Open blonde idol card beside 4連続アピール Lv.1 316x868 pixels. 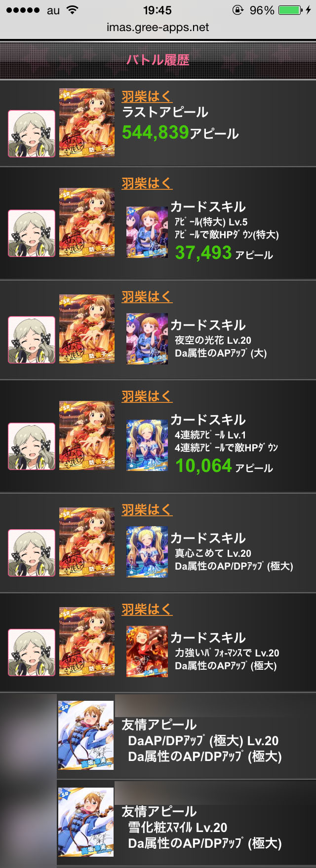[x=147, y=445]
